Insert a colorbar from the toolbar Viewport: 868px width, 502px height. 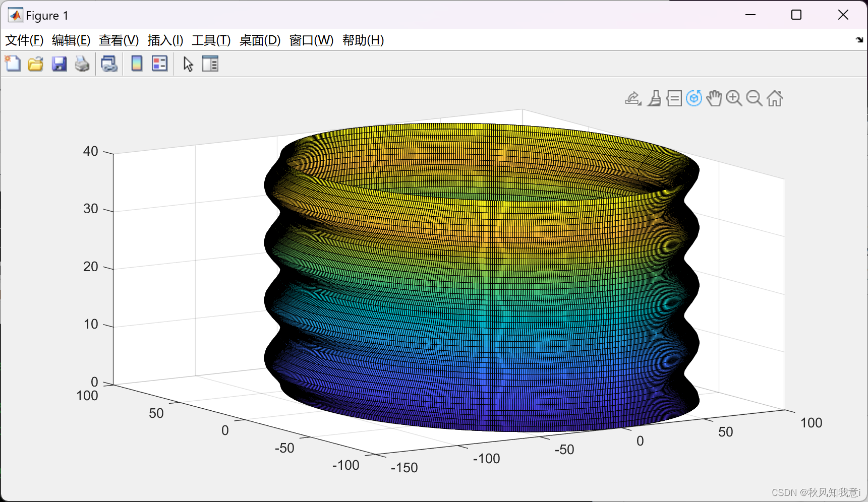pos(137,64)
